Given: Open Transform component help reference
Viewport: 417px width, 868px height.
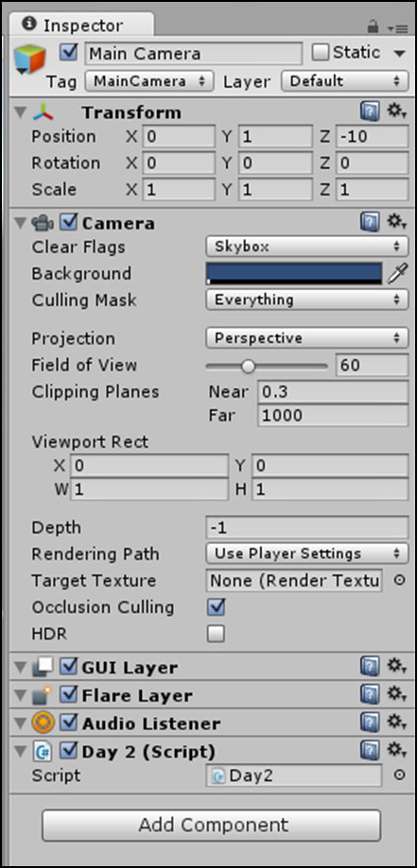Looking at the screenshot, I should coord(370,112).
